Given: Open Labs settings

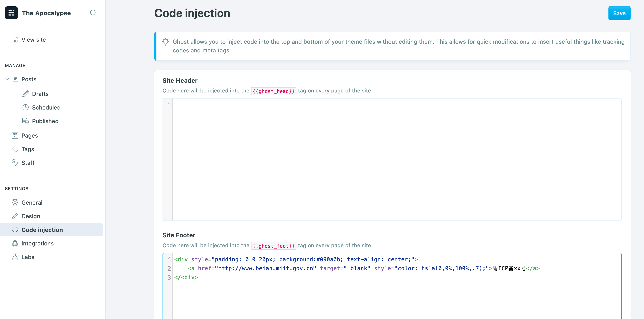Looking at the screenshot, I should click(x=28, y=257).
